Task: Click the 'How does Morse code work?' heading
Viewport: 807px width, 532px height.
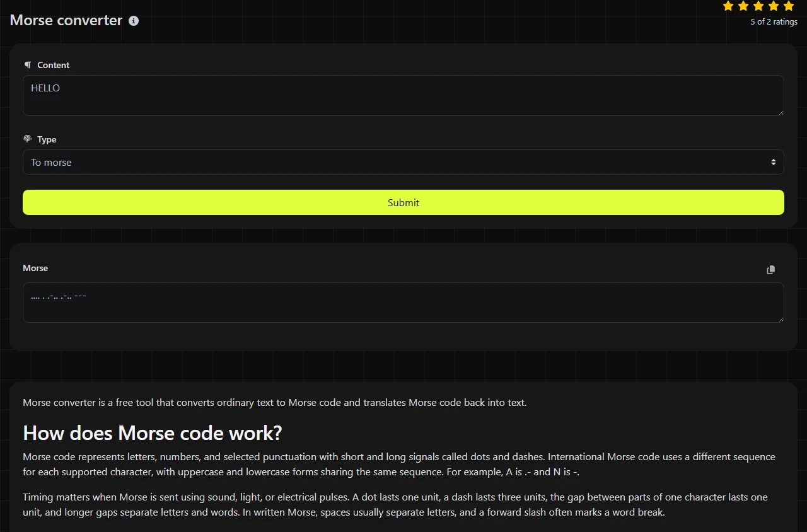Action: 153,433
